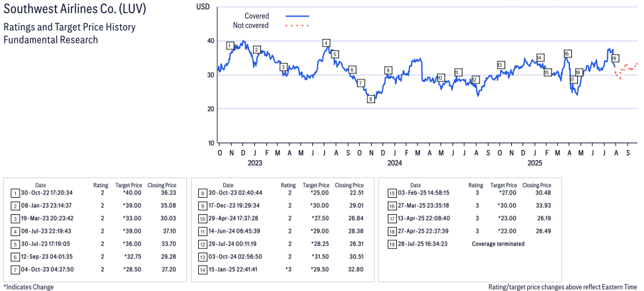
Task: Click the 10 value on the y-axis
Action: (210, 143)
